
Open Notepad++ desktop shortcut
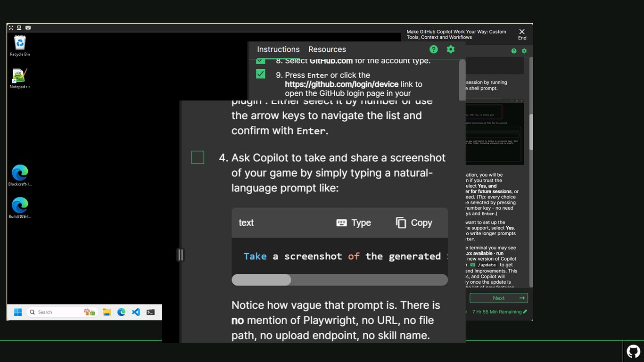(20, 79)
